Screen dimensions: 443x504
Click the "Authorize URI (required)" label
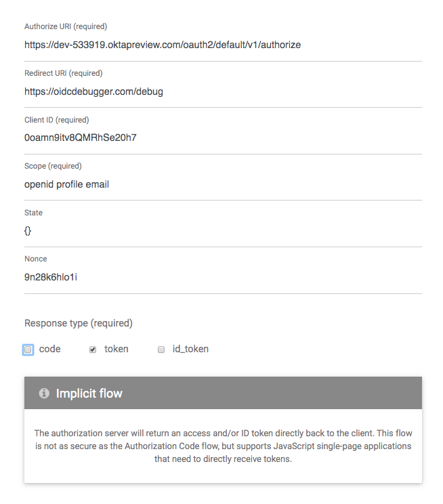tap(66, 27)
